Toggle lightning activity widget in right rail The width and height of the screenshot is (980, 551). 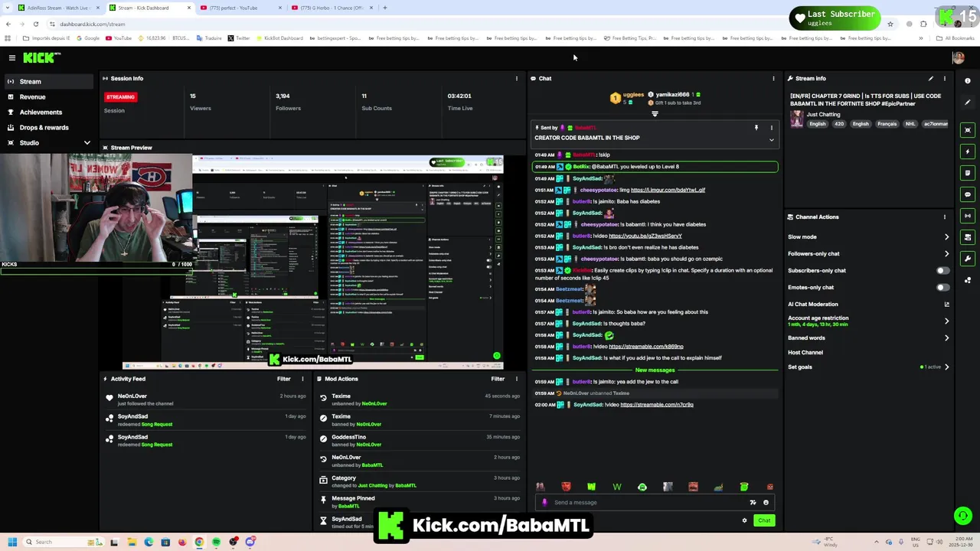click(x=968, y=152)
